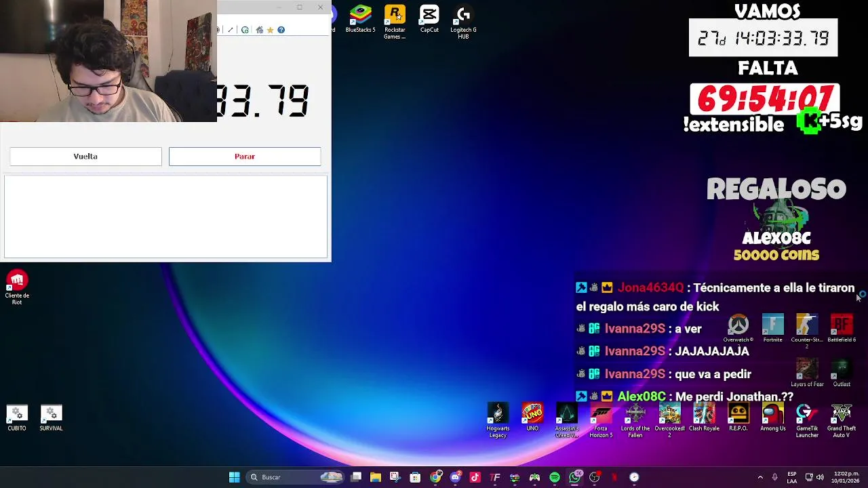The image size is (868, 488).
Task: Open volume control in system tray
Action: [x=821, y=477]
